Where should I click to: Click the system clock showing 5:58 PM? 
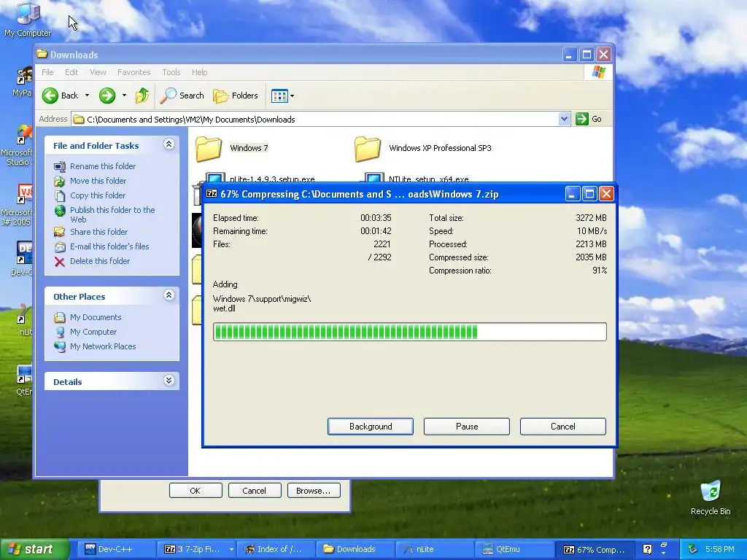719,549
